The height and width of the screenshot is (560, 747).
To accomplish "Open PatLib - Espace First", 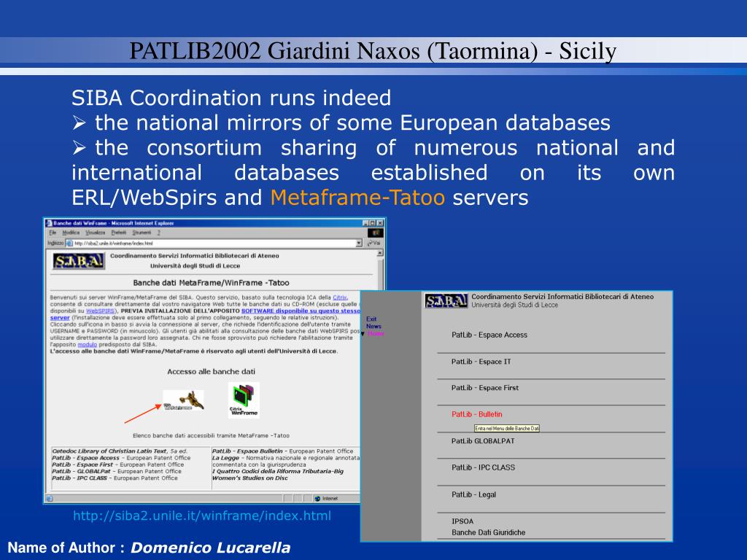I will pos(485,388).
